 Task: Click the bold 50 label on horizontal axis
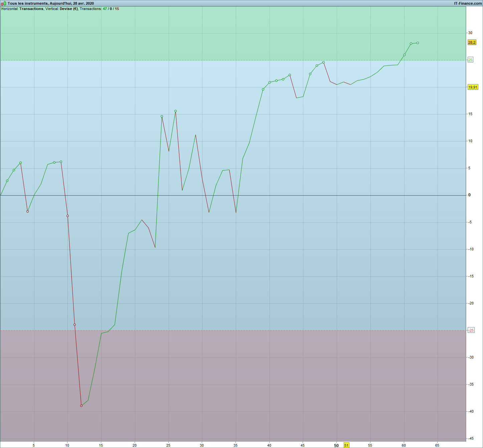pos(336,445)
